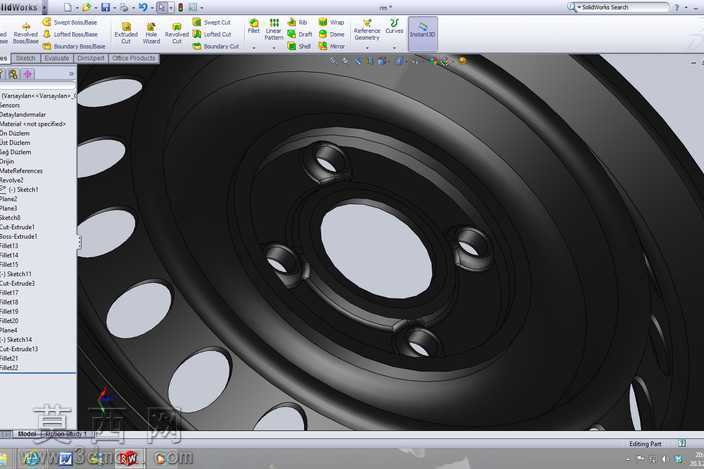Open the Undo dropdown arrow
Image resolution: width=704 pixels, height=469 pixels.
(x=152, y=8)
